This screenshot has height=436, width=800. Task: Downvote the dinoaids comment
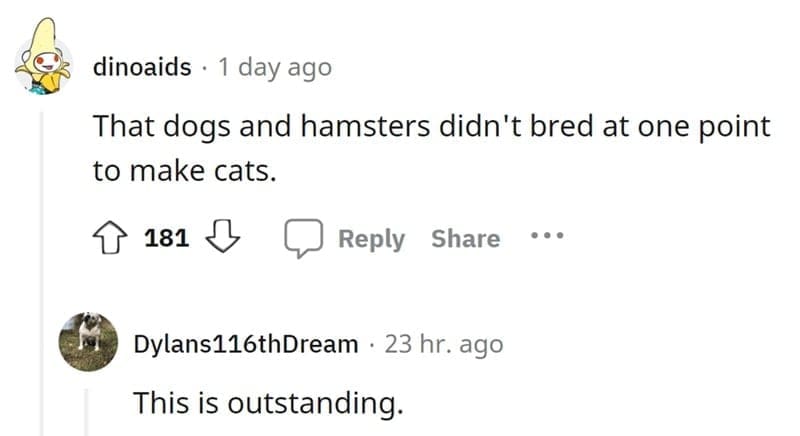(x=219, y=239)
